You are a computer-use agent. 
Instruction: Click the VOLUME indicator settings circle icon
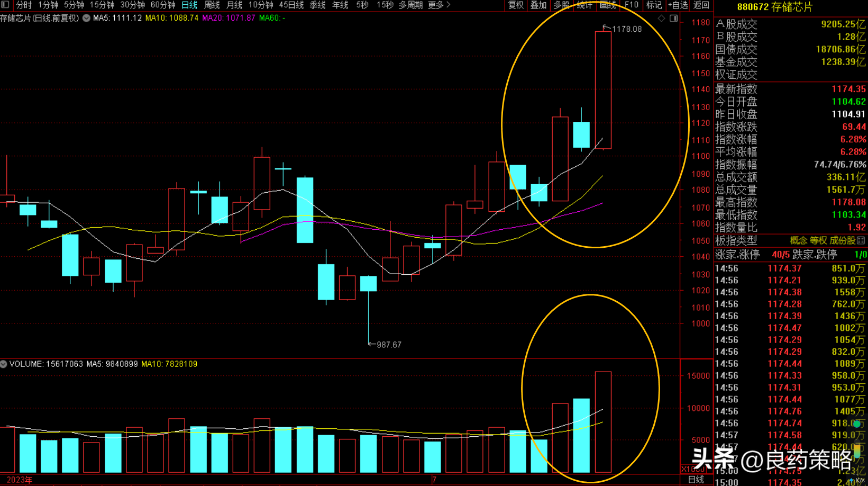click(x=4, y=364)
